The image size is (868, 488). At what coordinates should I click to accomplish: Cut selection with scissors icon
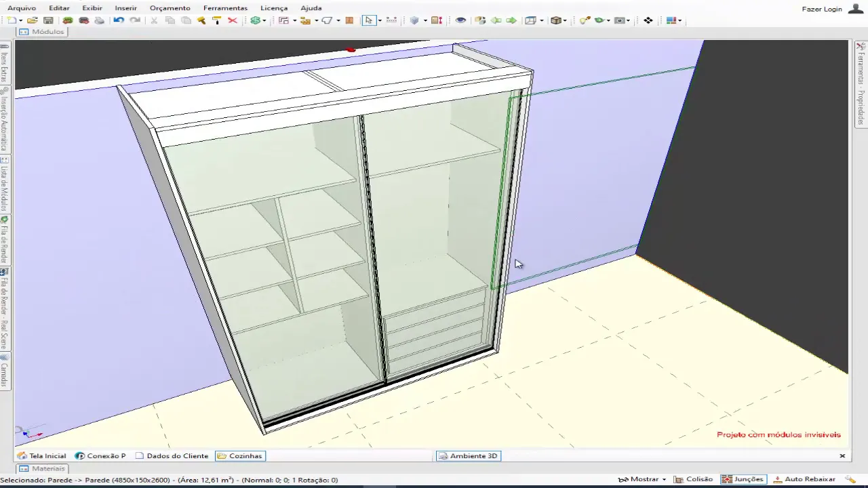(154, 20)
